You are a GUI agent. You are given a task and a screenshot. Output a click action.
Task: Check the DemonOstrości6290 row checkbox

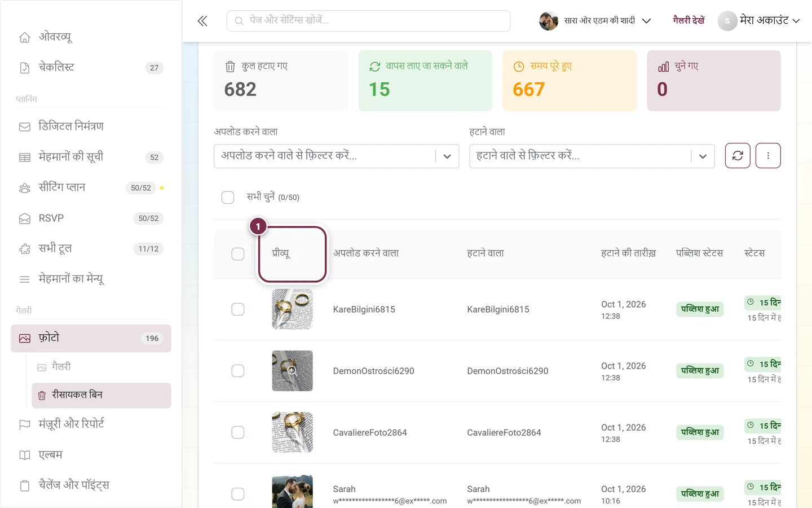238,371
